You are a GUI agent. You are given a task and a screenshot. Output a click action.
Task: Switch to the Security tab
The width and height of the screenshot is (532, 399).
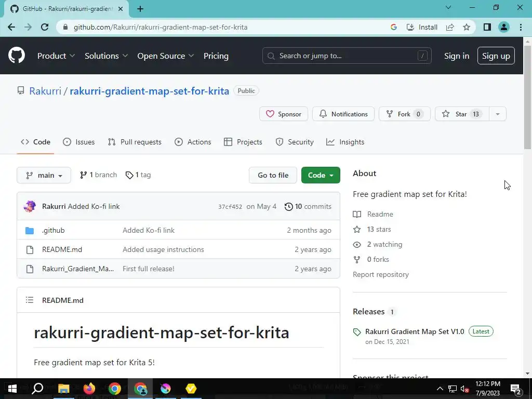tap(294, 142)
